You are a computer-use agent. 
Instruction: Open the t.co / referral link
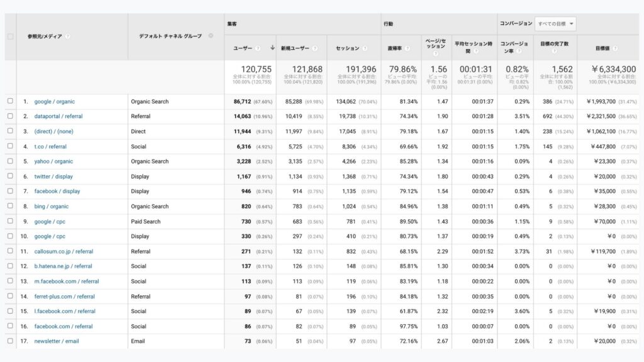pyautogui.click(x=50, y=146)
